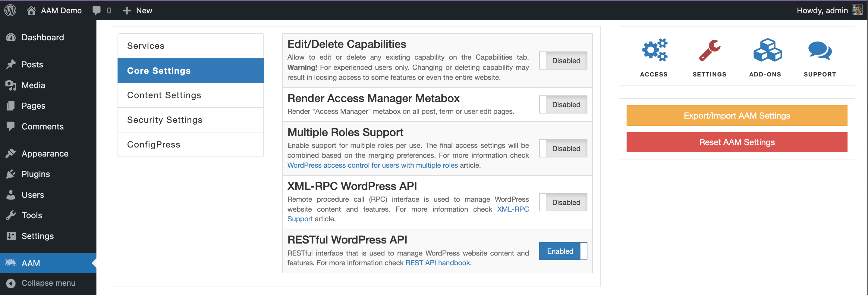
Task: Click the AAM Demo site name
Action: coord(61,11)
